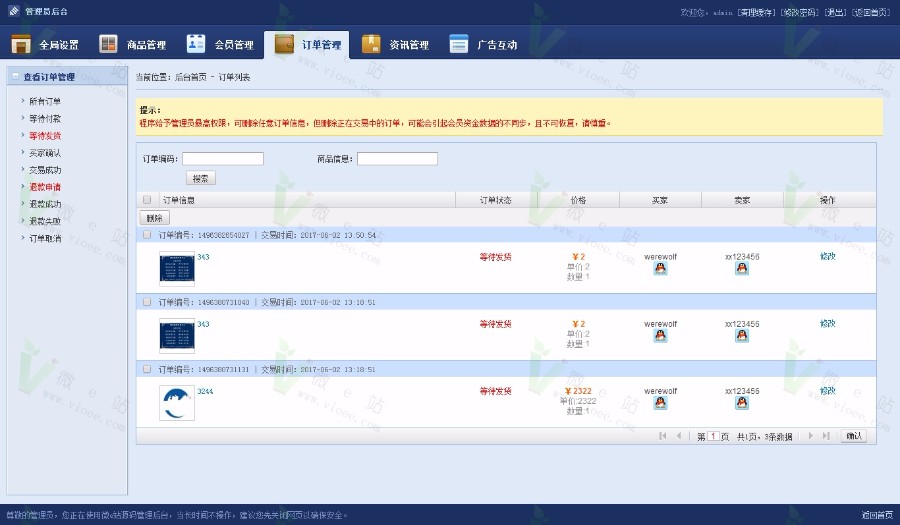
Task: Select 所有订单 in the sidebar
Action: click(45, 102)
